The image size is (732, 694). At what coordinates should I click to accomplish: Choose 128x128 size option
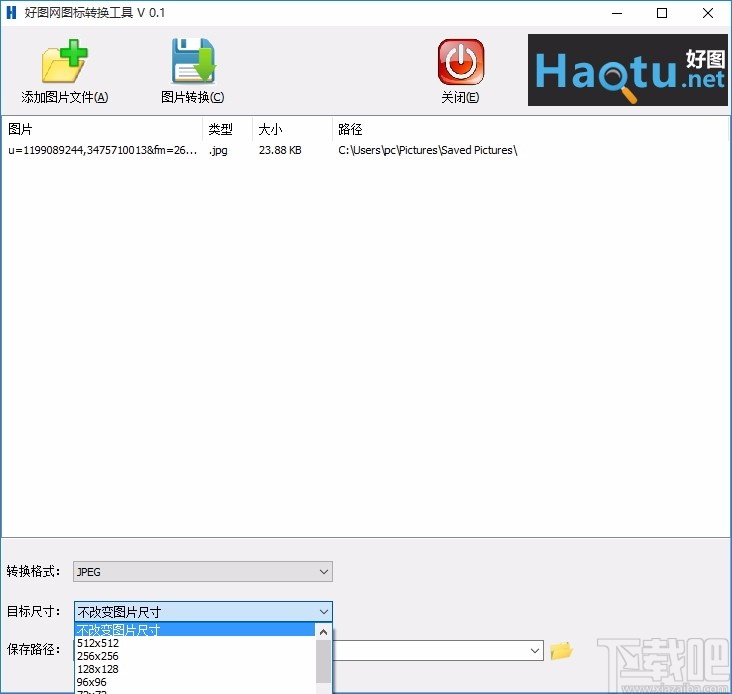pyautogui.click(x=195, y=669)
